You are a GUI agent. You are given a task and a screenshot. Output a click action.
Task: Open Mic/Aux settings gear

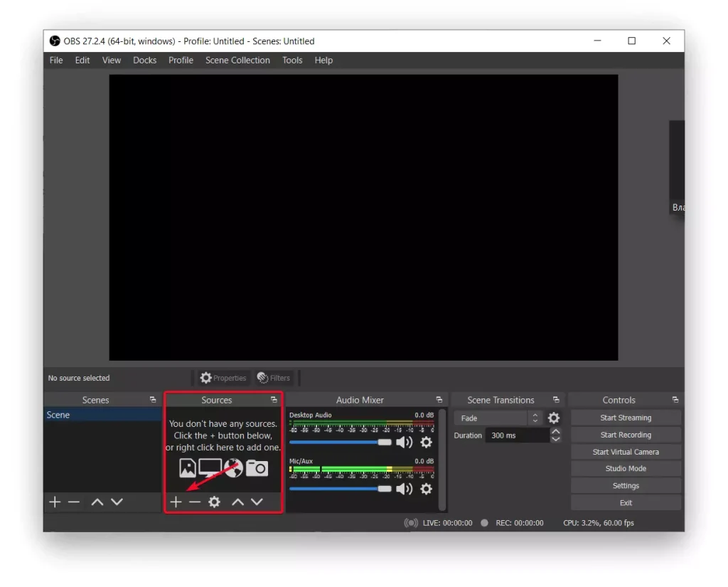427,489
